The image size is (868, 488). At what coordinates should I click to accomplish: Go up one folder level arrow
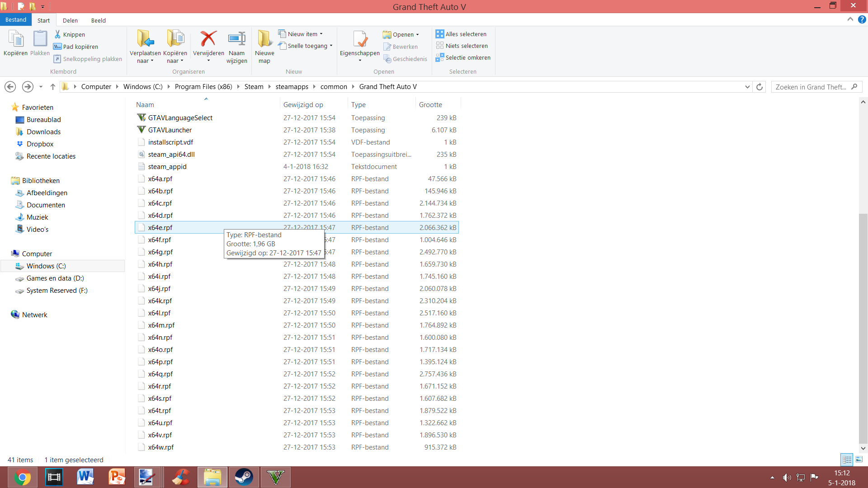(52, 87)
